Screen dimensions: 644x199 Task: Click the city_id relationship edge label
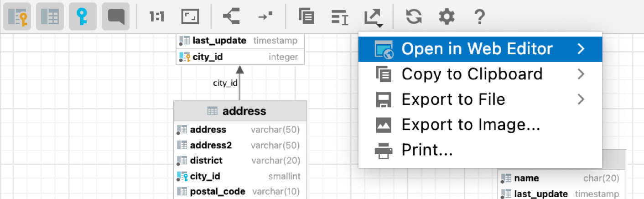(x=225, y=83)
